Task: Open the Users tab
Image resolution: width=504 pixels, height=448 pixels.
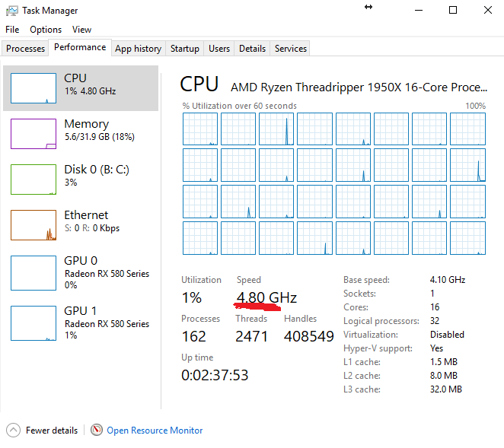Action: click(x=219, y=49)
